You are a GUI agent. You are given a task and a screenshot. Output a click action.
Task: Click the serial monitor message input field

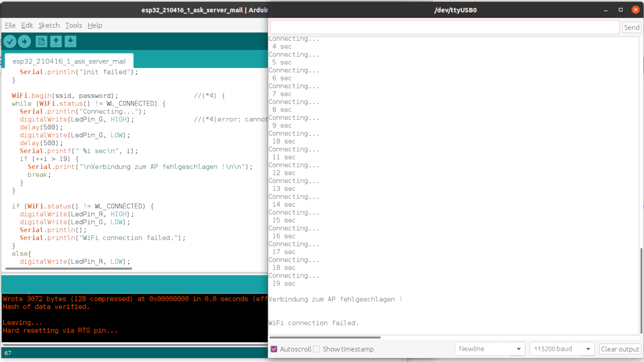click(445, 27)
